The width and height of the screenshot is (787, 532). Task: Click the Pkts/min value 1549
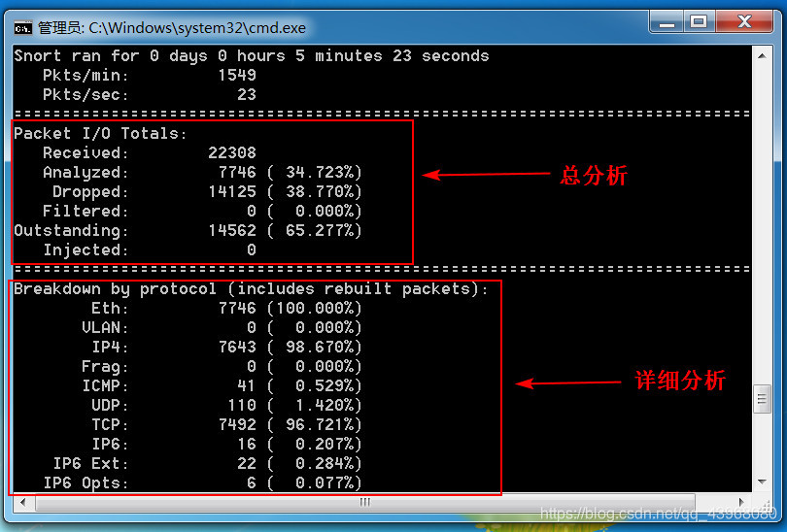click(237, 75)
